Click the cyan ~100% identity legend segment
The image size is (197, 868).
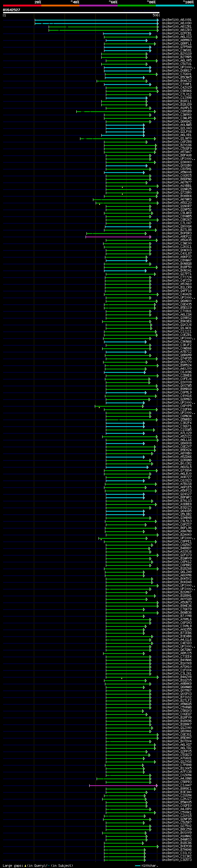pos(175,6)
